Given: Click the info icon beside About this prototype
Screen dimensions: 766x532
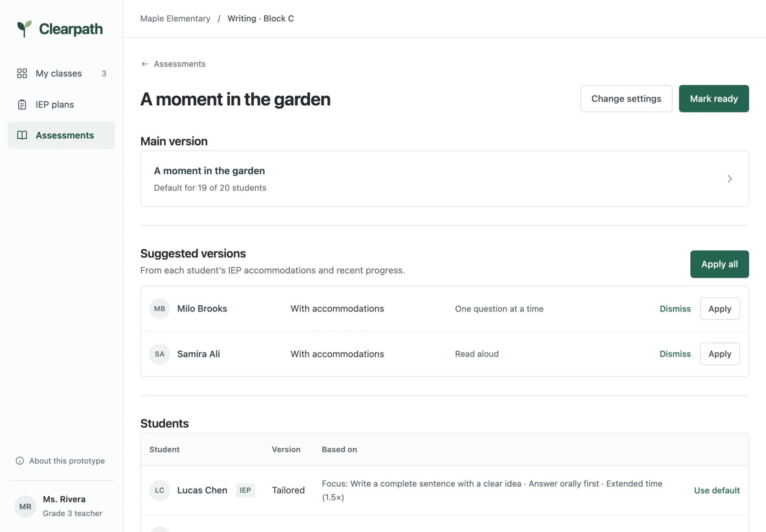Looking at the screenshot, I should [x=20, y=461].
